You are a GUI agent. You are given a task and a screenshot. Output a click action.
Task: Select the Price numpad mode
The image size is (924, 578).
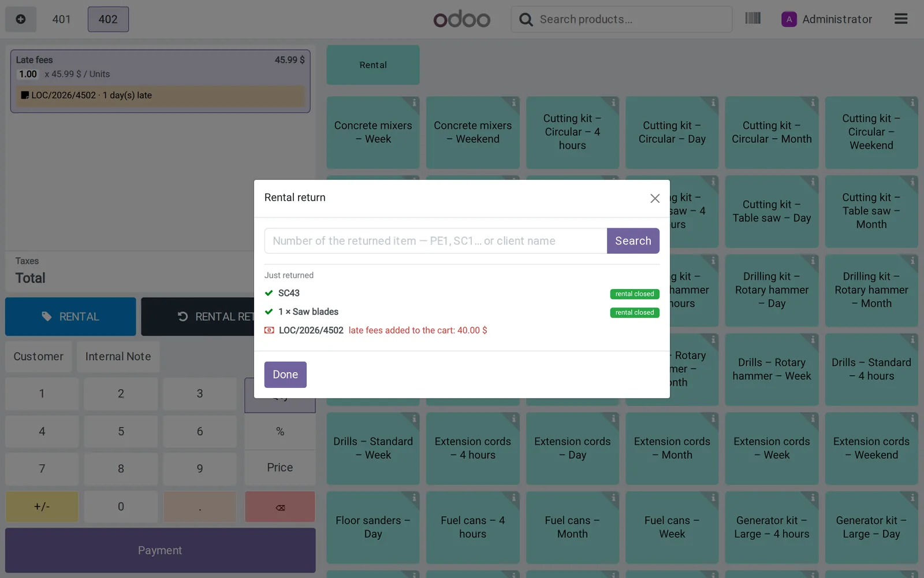280,468
